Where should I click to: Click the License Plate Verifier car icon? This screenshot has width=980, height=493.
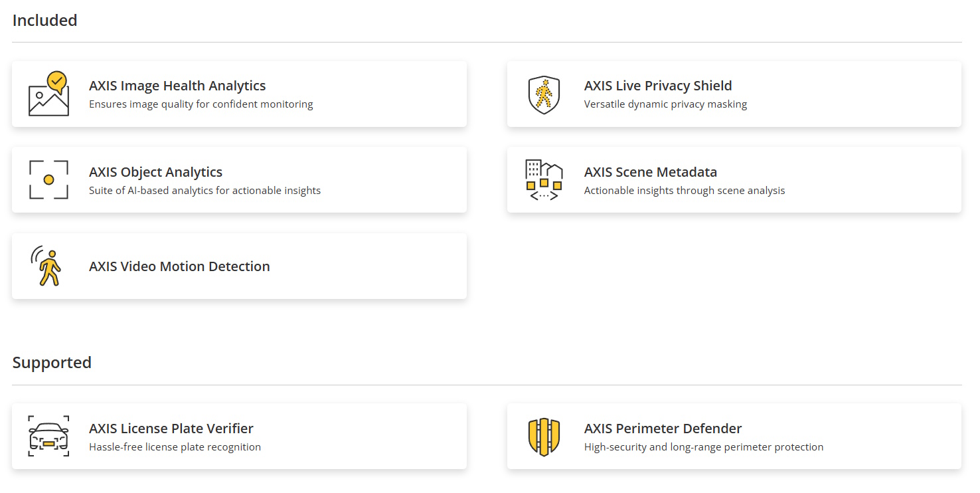point(48,436)
